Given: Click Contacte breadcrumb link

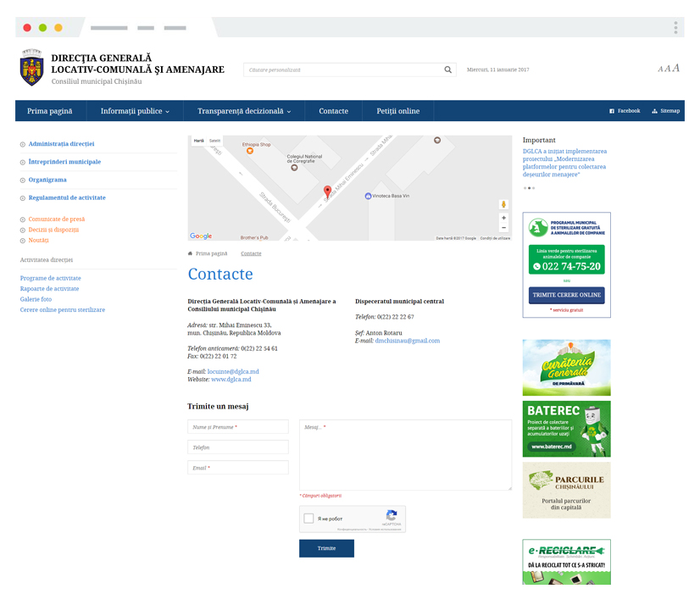Looking at the screenshot, I should 251,253.
